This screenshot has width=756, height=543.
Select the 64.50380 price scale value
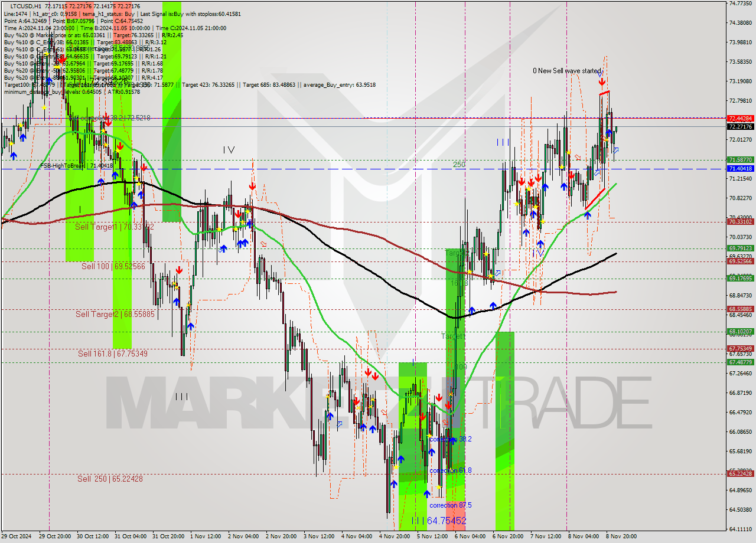(x=740, y=509)
